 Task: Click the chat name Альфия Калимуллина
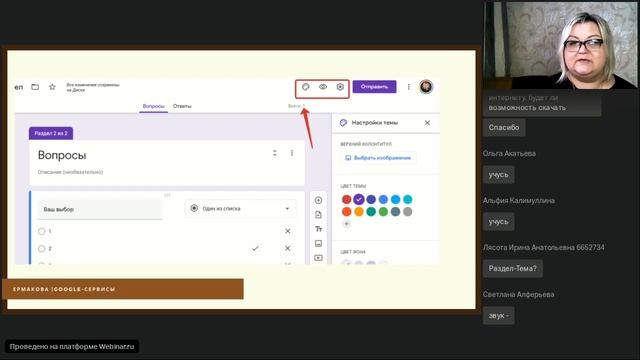(x=519, y=200)
